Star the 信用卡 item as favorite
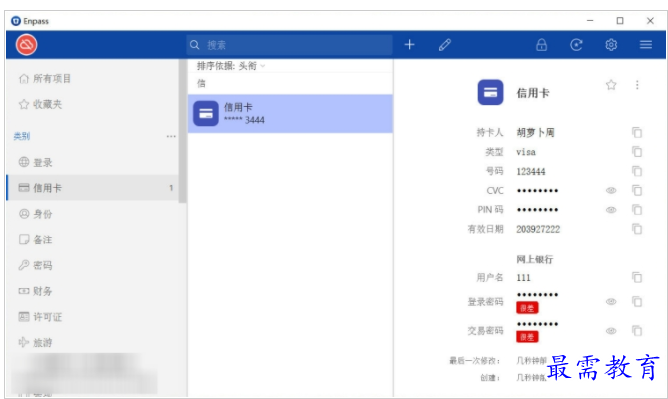 [x=611, y=85]
